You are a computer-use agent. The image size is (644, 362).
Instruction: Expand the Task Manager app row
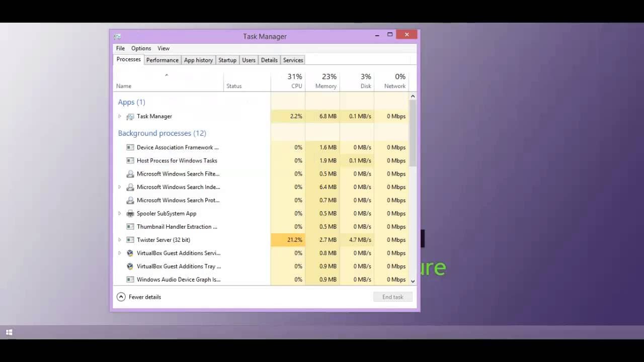[120, 116]
